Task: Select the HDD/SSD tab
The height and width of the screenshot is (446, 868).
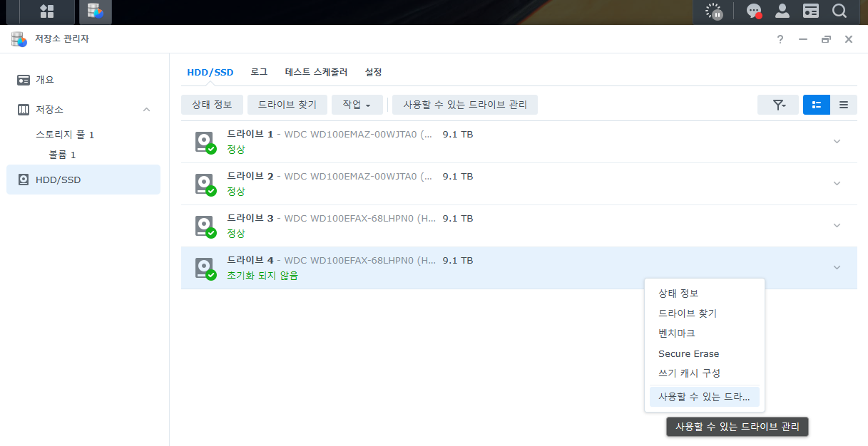Action: [210, 73]
